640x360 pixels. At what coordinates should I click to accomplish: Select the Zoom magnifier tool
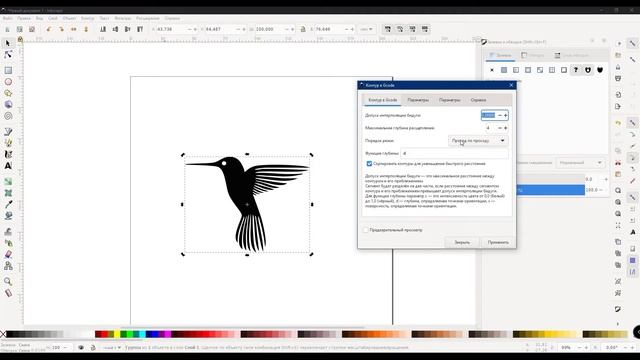coord(8,282)
